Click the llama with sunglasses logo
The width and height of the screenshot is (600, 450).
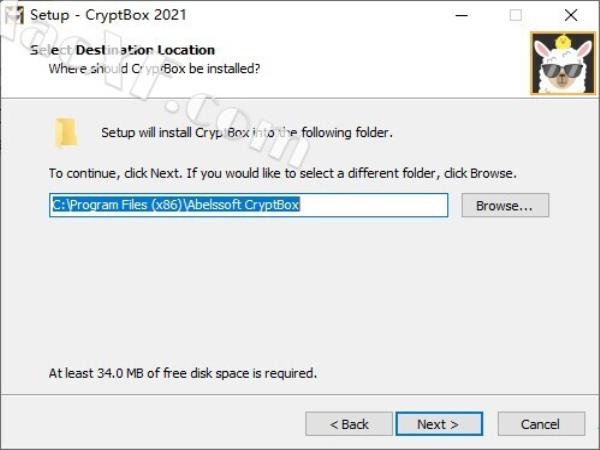pos(563,64)
